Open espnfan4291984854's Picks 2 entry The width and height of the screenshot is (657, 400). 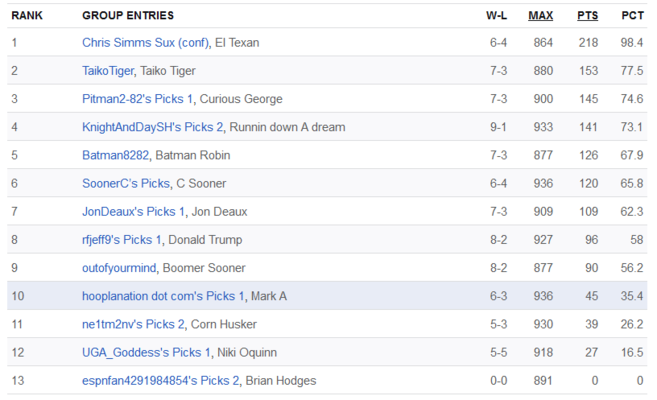[x=161, y=380]
